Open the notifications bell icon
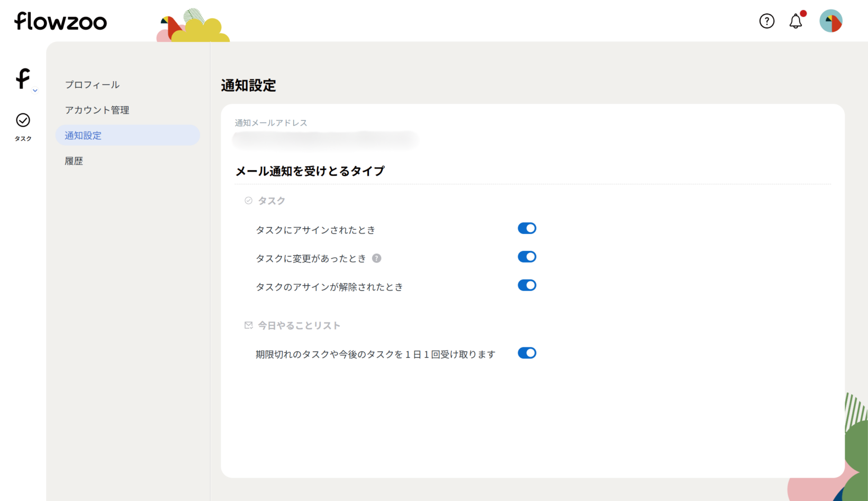Viewport: 868px width, 501px height. [x=795, y=21]
